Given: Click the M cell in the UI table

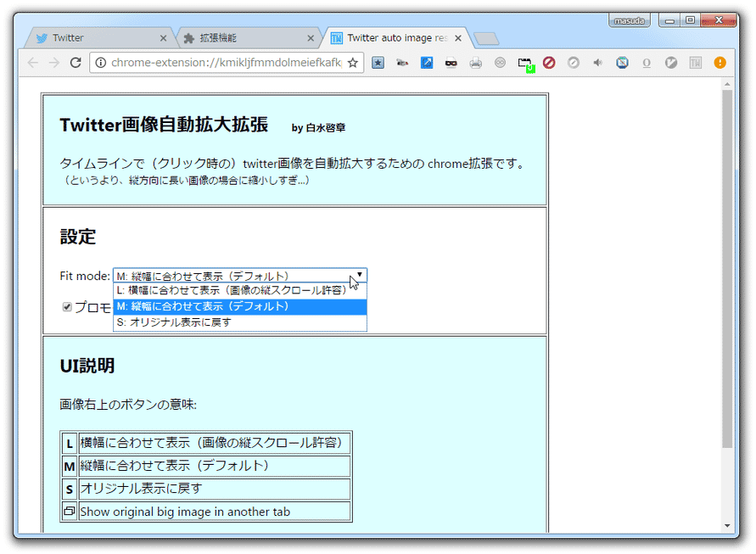Looking at the screenshot, I should [x=70, y=466].
